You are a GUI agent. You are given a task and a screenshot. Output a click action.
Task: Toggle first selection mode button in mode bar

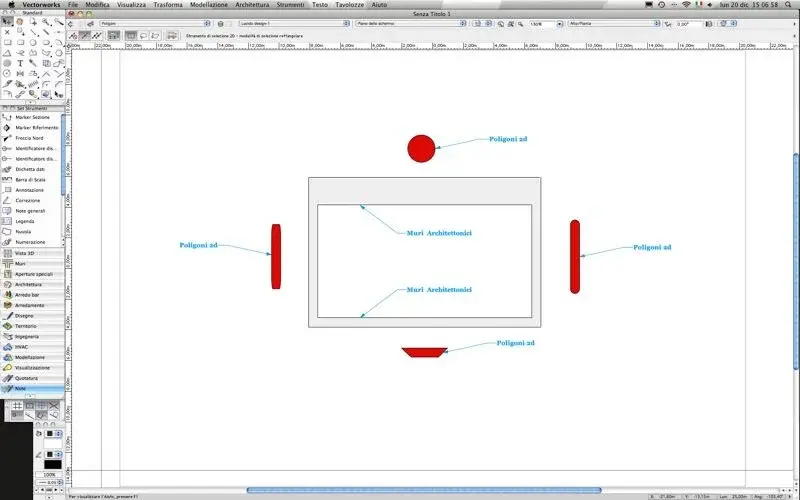click(73, 36)
